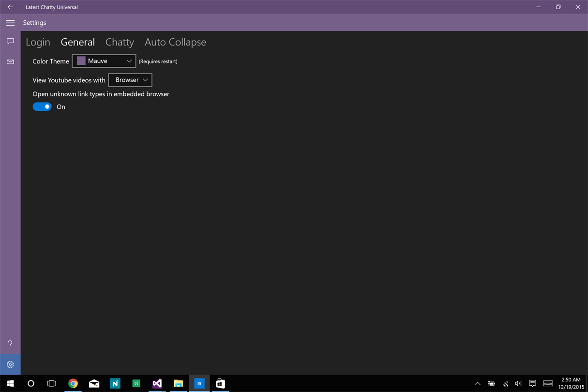Screen dimensions: 588x392
Task: Click the Requires restart note
Action: (x=158, y=61)
